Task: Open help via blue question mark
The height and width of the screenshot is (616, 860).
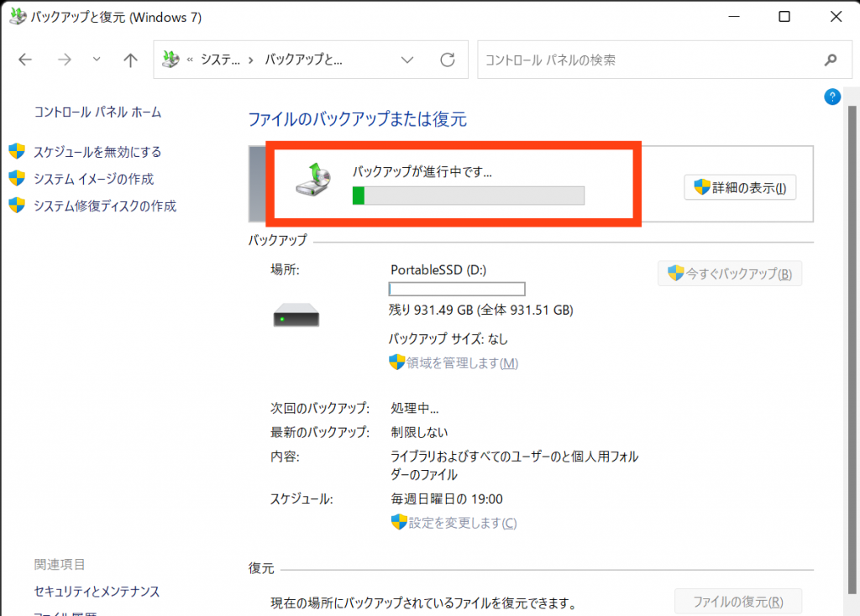Action: tap(832, 97)
